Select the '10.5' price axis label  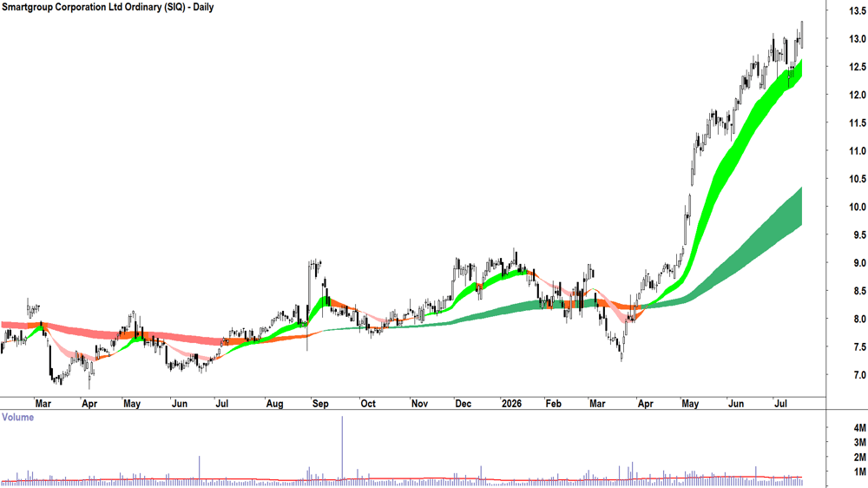pyautogui.click(x=858, y=179)
